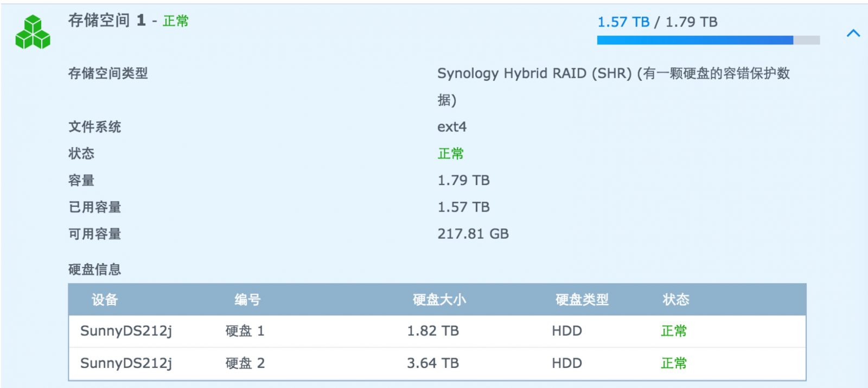The height and width of the screenshot is (388, 868).
Task: Click the green 正常 volume status value
Action: click(450, 154)
